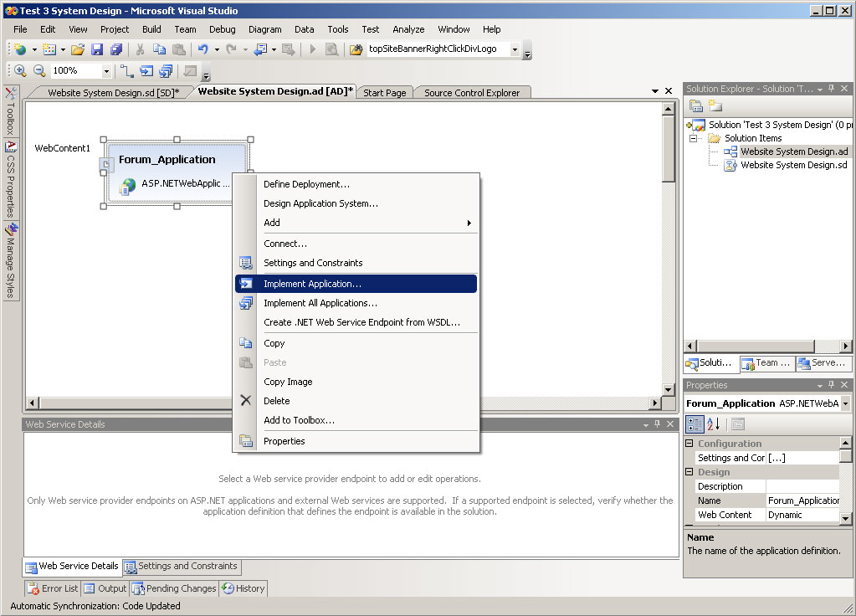Open the Toolbox side panel tab
Image resolution: width=856 pixels, height=616 pixels.
(10, 110)
